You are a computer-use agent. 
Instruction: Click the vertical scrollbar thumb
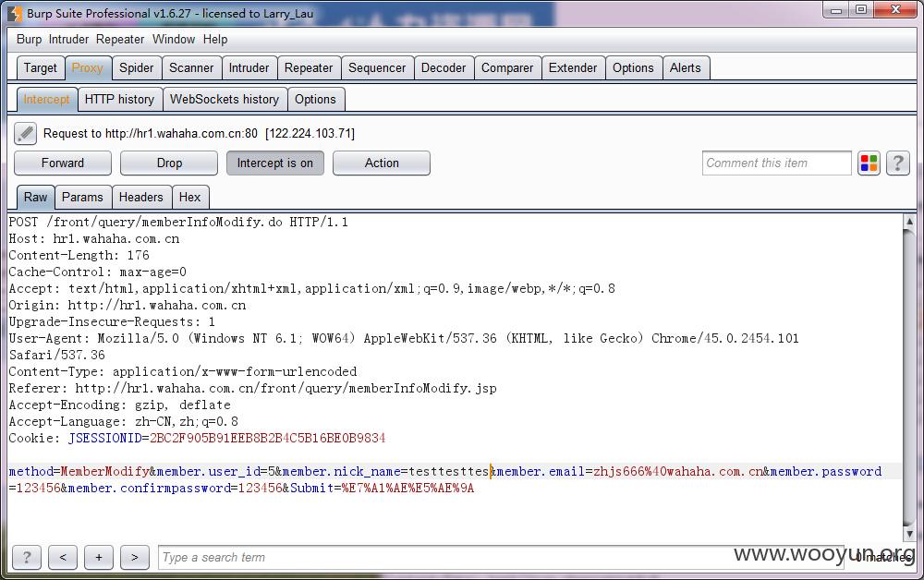click(x=909, y=377)
